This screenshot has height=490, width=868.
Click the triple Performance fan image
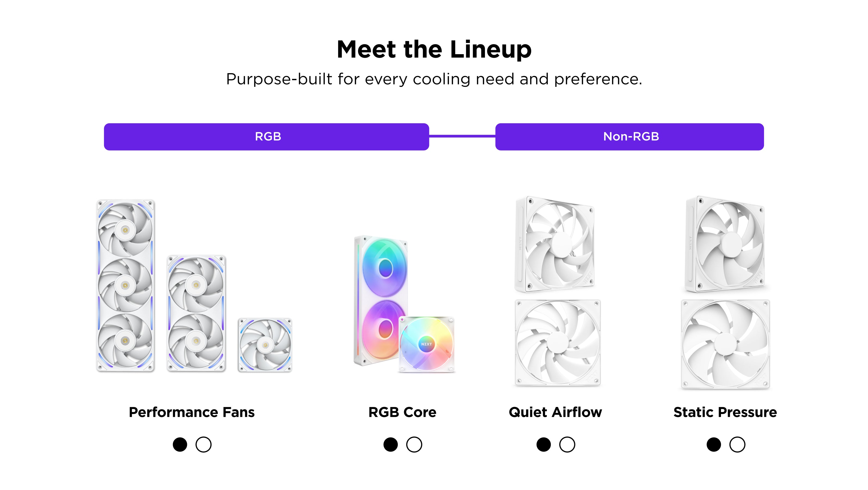pos(125,285)
